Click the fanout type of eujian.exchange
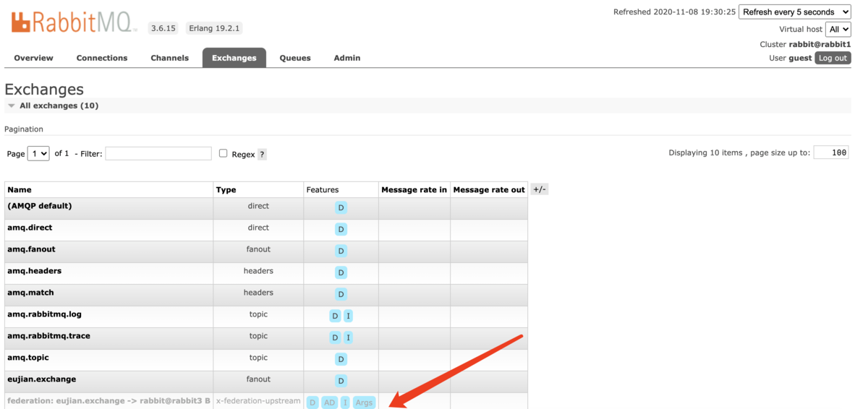This screenshot has width=868, height=409. (258, 379)
